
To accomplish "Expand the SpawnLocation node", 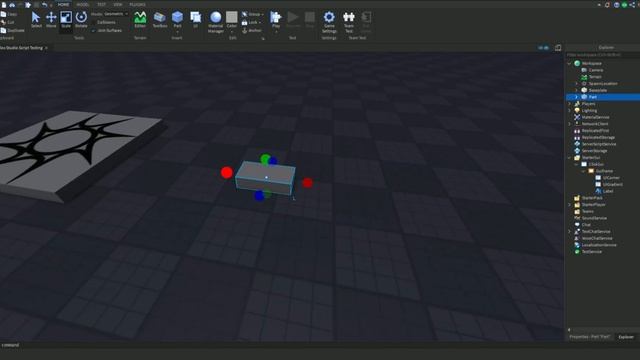I will 576,84.
